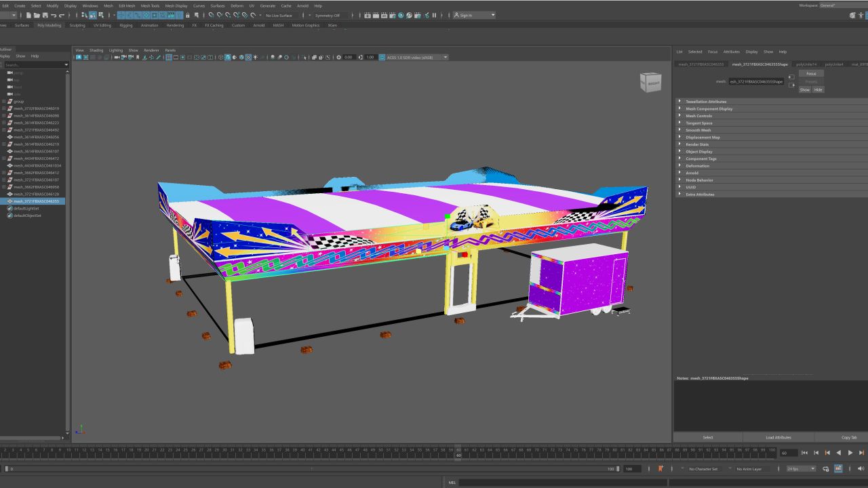Image resolution: width=868 pixels, height=488 pixels.
Task: Open the viewport Renderer menu
Action: tap(151, 50)
